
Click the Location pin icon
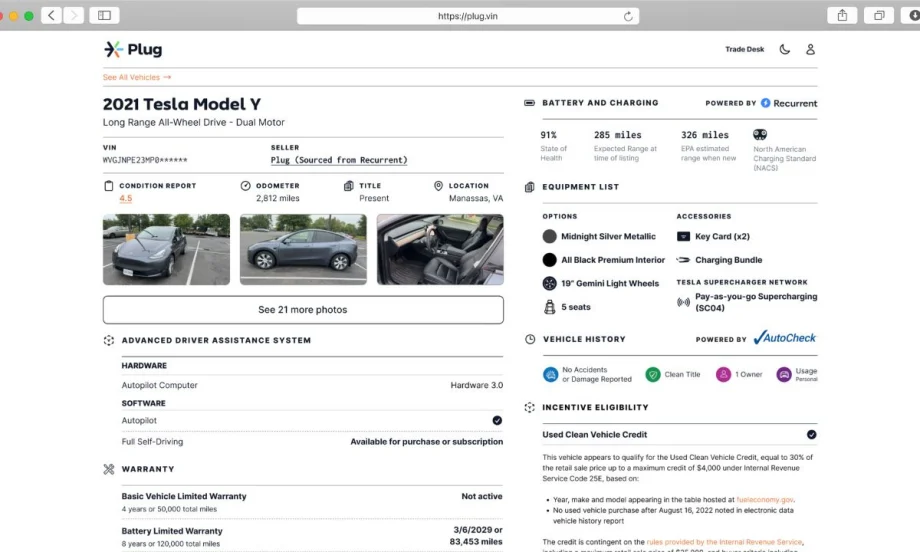[x=438, y=185]
